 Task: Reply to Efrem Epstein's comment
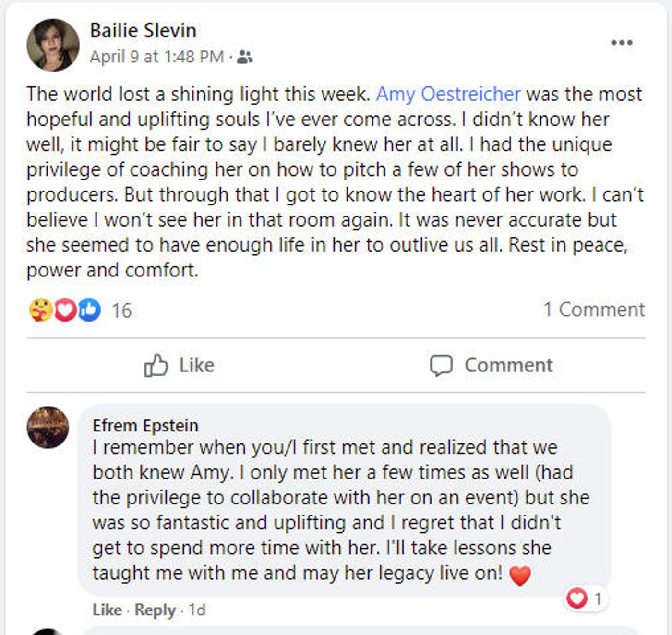(x=155, y=610)
